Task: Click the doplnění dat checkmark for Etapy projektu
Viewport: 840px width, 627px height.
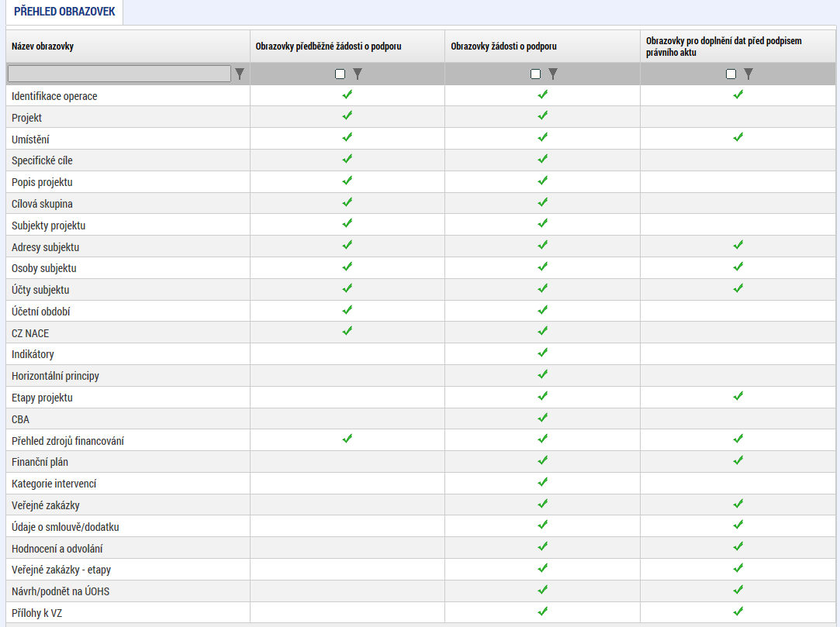Action: pyautogui.click(x=738, y=396)
